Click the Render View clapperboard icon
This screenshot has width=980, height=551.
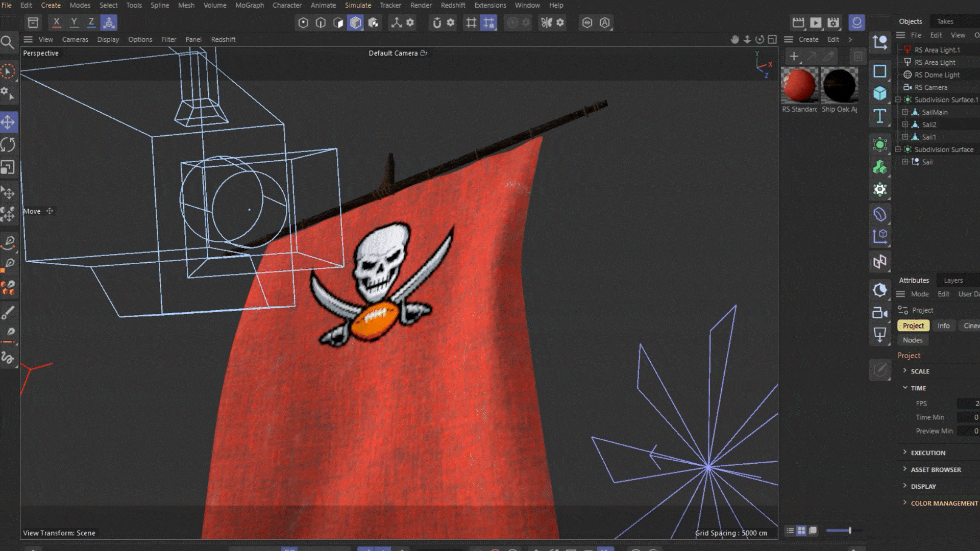[798, 22]
